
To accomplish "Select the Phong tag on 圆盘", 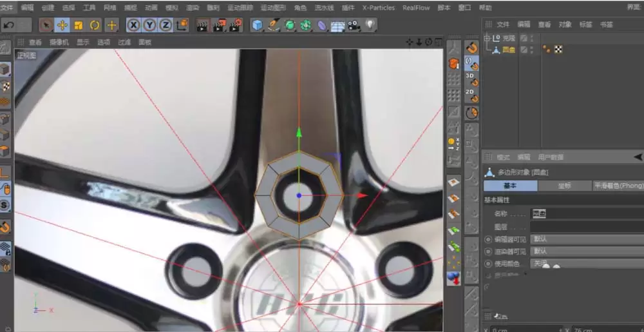I will (547, 49).
